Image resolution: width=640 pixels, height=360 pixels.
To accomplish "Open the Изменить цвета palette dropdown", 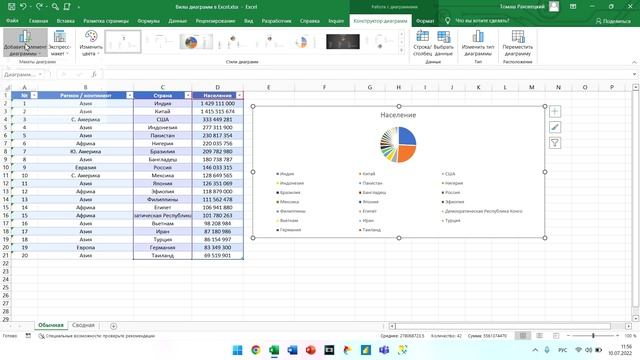I will pyautogui.click(x=91, y=42).
